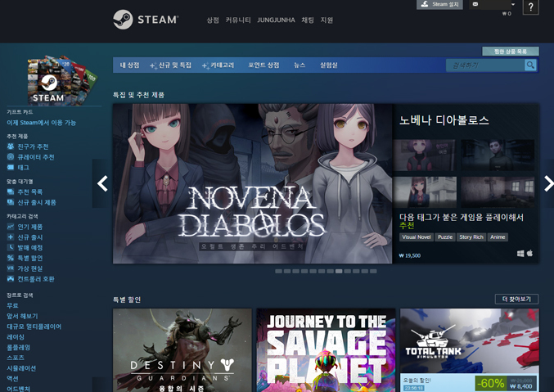Viewport: 554px width, 392px height.
Task: Open the 포인트 상점 tab
Action: pyautogui.click(x=263, y=65)
